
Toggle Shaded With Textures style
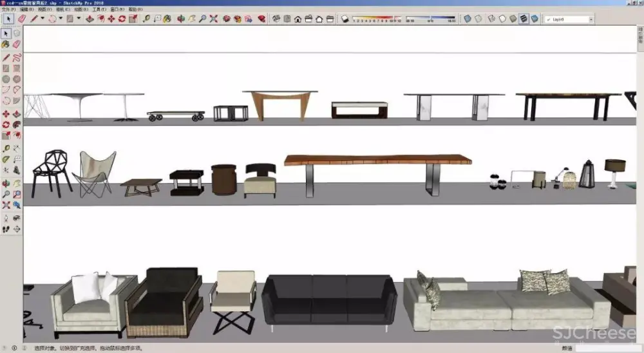524,19
